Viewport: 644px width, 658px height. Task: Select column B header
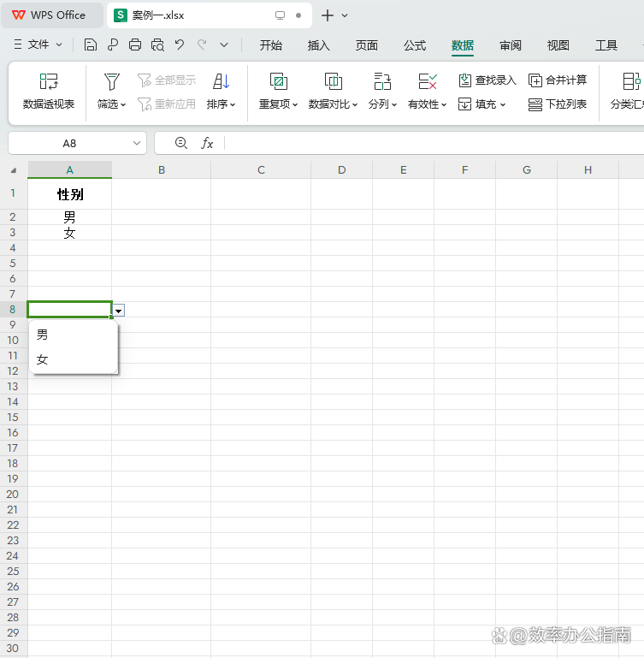click(162, 169)
